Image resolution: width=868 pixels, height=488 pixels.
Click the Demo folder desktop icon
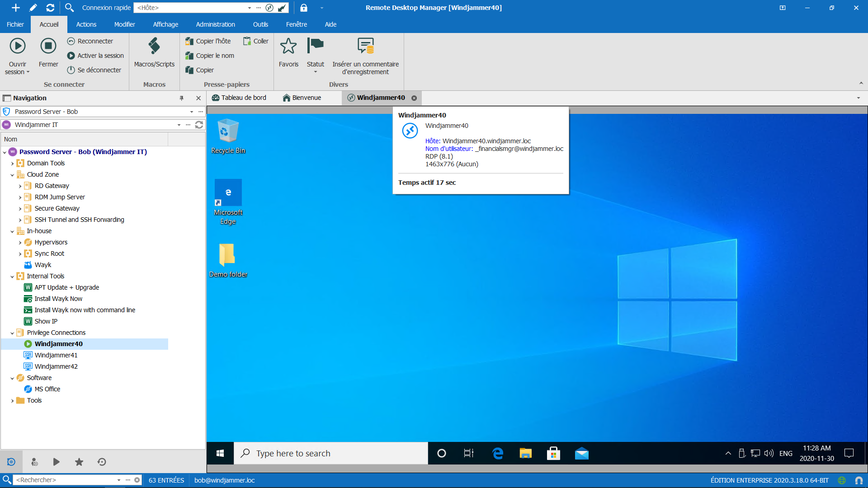point(228,260)
